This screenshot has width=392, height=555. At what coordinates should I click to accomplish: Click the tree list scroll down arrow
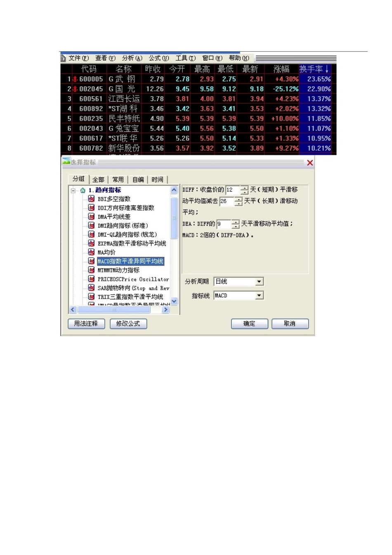point(174,301)
